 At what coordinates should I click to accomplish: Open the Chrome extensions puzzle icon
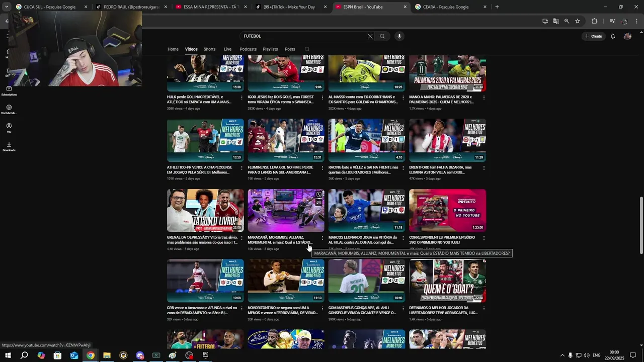point(595,21)
